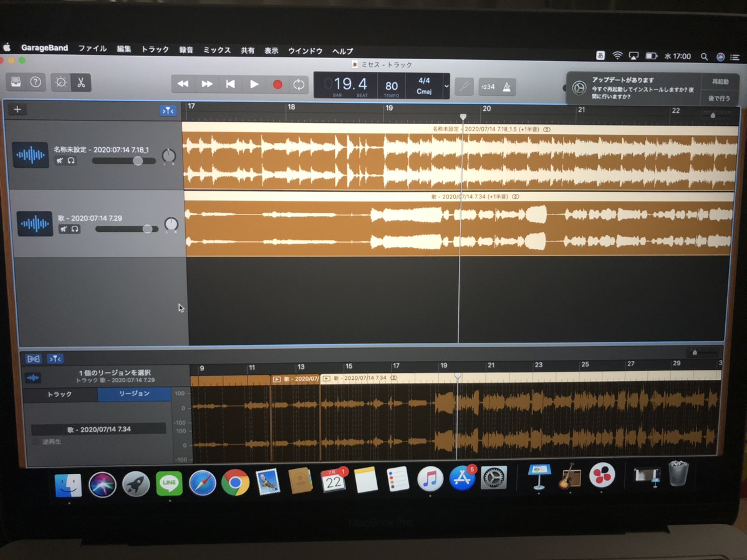Open the ミックス menu
This screenshot has height=560, width=747.
pos(217,50)
